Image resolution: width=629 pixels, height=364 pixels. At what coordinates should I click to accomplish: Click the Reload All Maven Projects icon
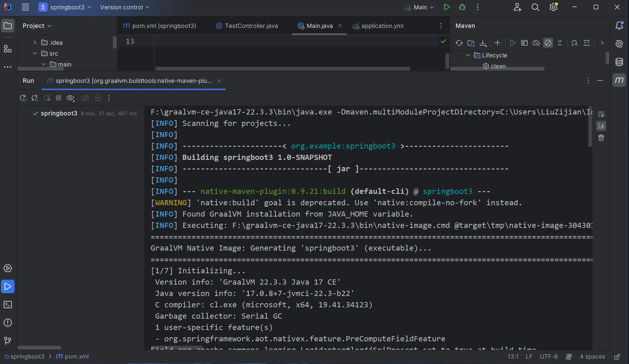(x=459, y=43)
